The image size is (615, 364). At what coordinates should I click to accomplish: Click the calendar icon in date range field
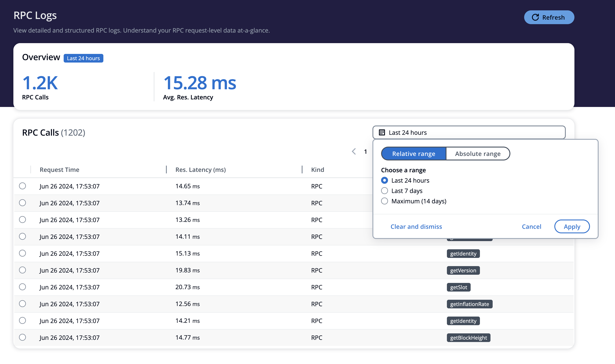tap(382, 132)
